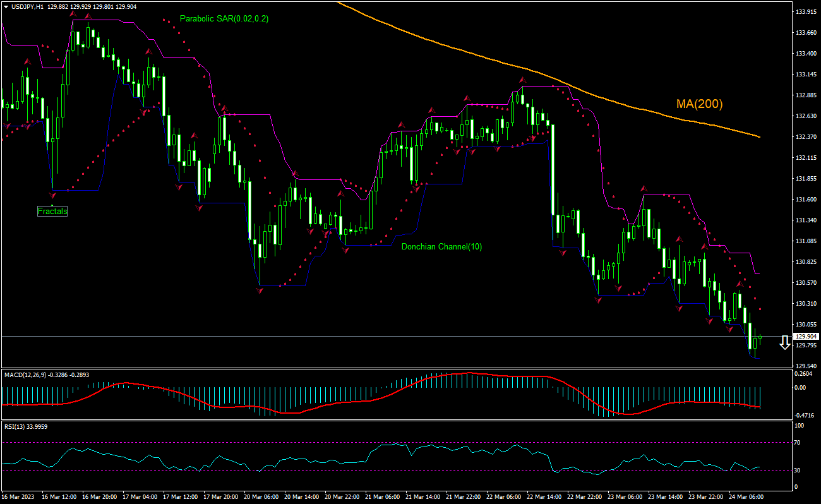
Task: Click the red up fractal arrow at the March 22 peak
Action: pos(522,80)
